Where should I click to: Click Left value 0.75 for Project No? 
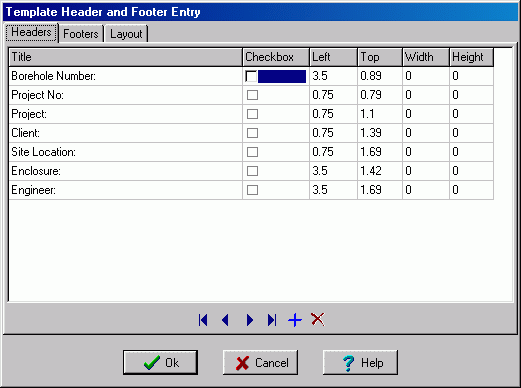click(334, 95)
